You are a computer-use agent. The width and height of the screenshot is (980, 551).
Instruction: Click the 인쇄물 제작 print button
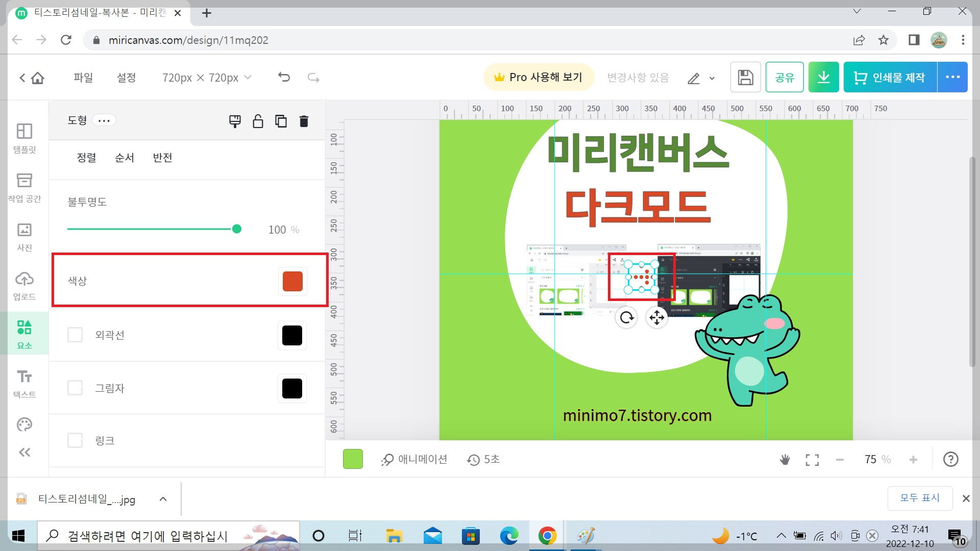click(890, 77)
